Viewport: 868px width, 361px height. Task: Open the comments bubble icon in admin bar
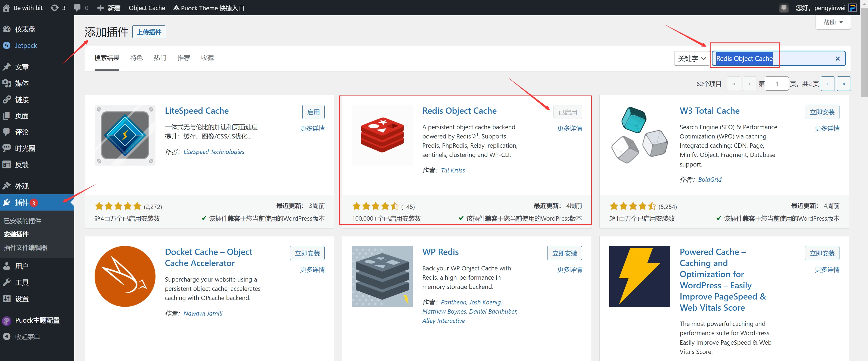(77, 8)
